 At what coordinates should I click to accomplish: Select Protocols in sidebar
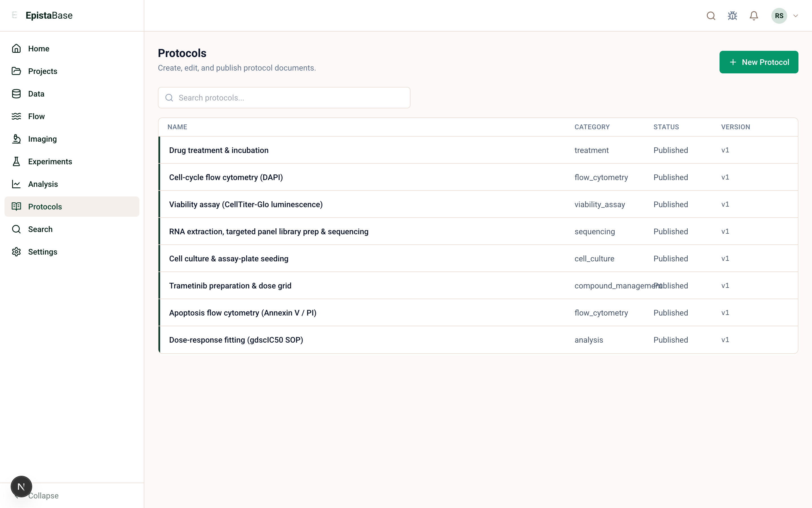72,207
